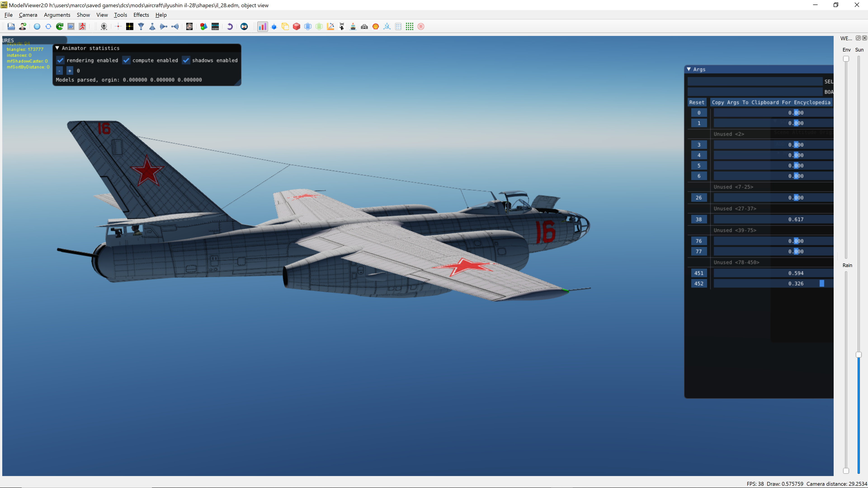Screen dimensions: 868x488
Task: Click the fast-forward animation icon
Action: [71, 27]
